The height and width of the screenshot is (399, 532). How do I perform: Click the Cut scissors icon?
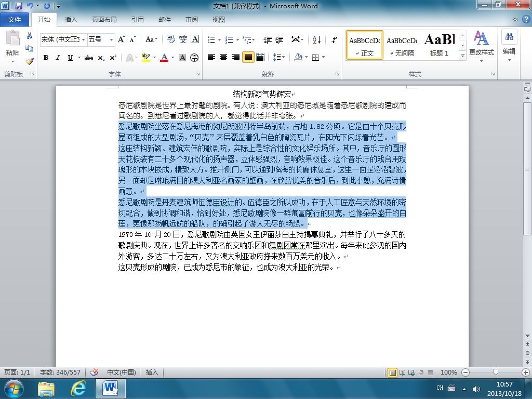pyautogui.click(x=30, y=35)
